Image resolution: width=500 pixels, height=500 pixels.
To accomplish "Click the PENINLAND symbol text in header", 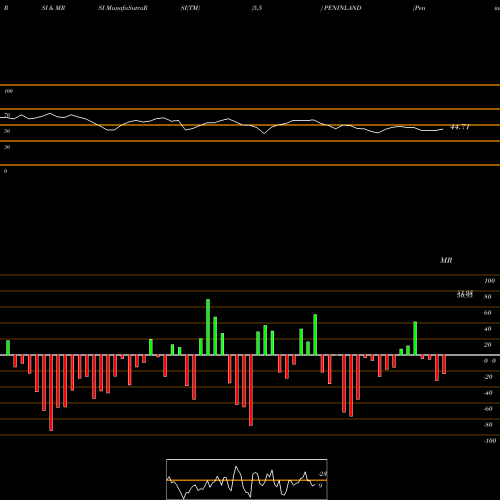I will (x=342, y=8).
